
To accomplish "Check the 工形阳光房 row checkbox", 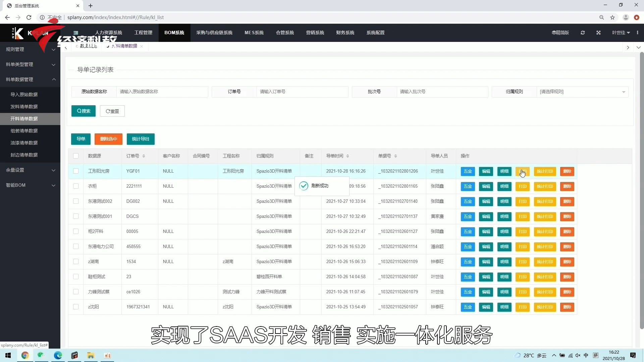I will point(76,171).
